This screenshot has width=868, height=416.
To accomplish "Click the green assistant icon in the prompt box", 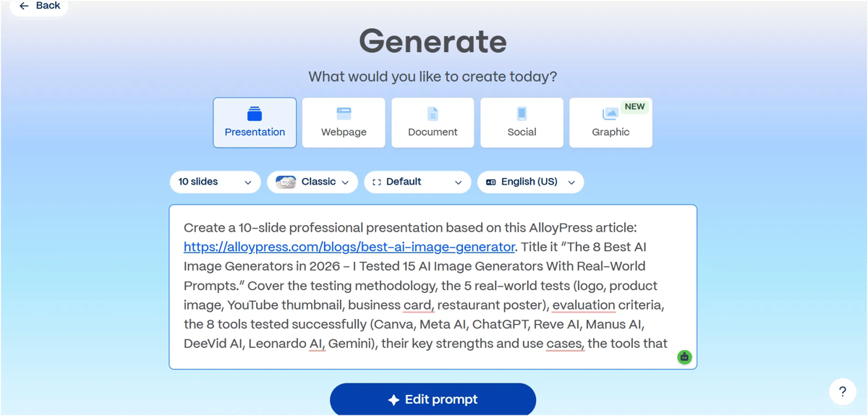I will point(684,357).
